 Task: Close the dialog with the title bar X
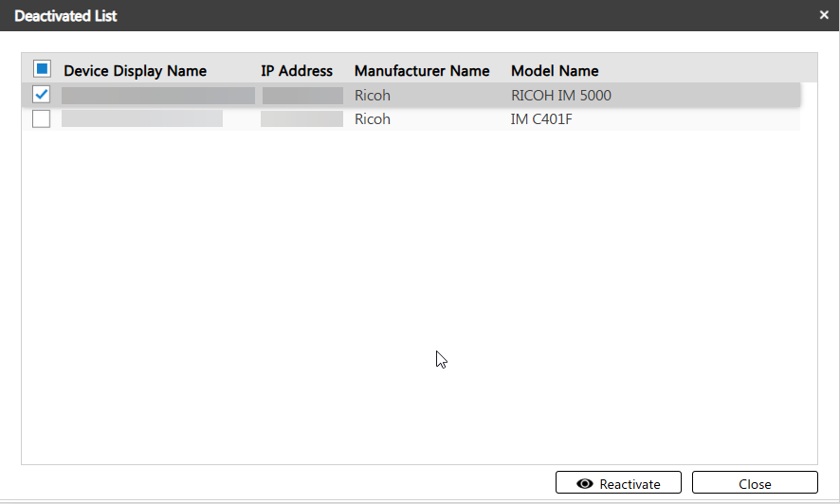[824, 15]
